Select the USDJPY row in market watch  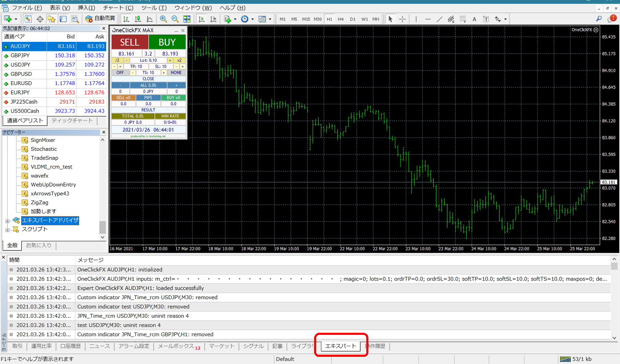click(x=21, y=65)
